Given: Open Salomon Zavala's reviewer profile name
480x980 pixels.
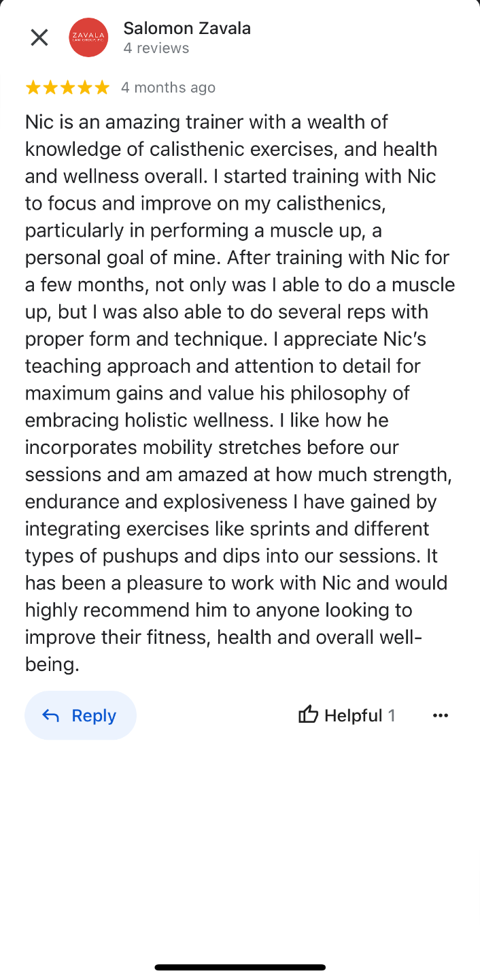Looking at the screenshot, I should pyautogui.click(x=187, y=29).
